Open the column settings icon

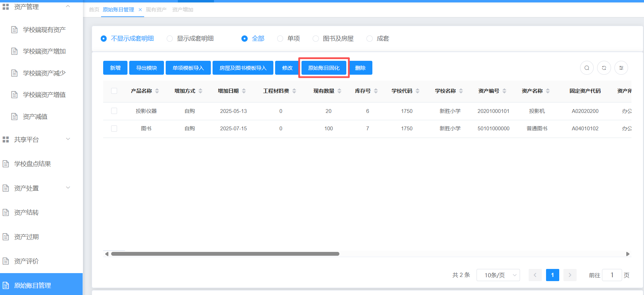coord(621,68)
